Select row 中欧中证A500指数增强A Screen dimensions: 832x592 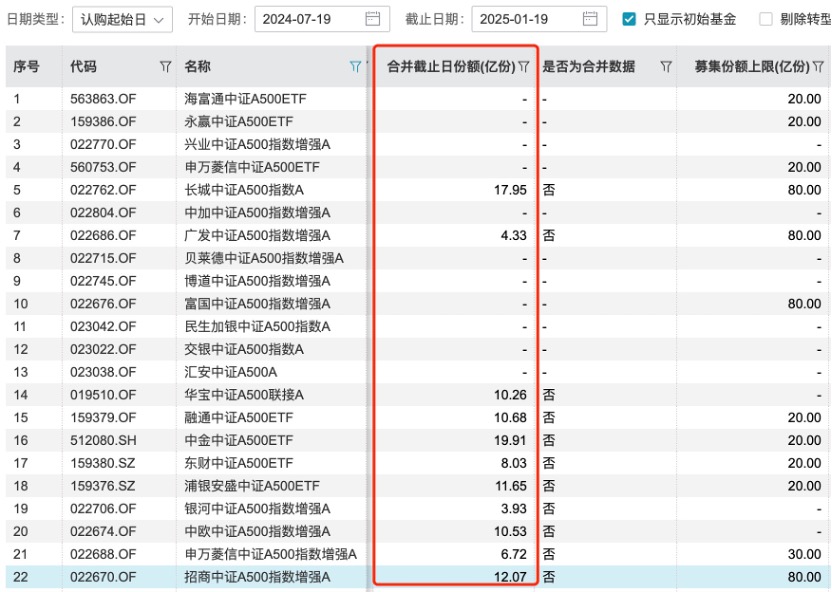click(x=418, y=532)
